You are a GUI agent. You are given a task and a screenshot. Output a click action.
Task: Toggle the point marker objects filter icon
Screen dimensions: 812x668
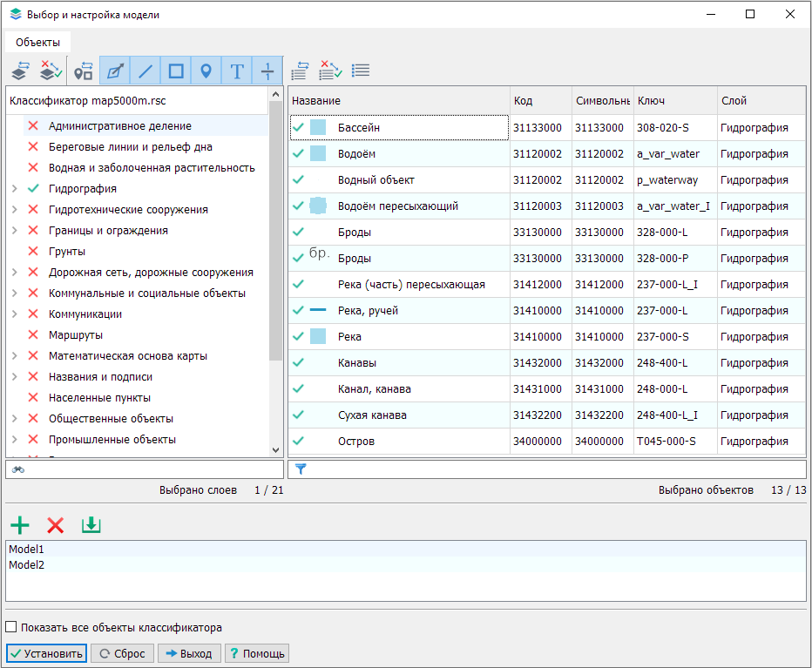click(206, 71)
